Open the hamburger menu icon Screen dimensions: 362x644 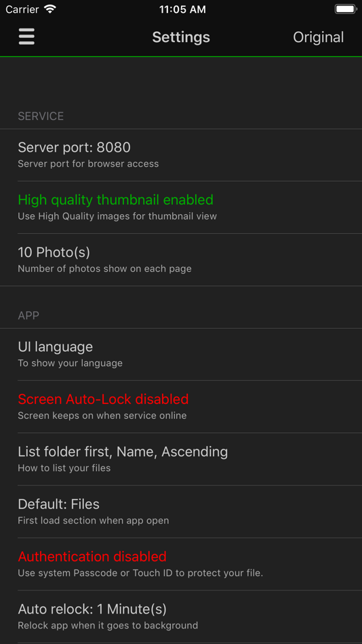coord(26,37)
